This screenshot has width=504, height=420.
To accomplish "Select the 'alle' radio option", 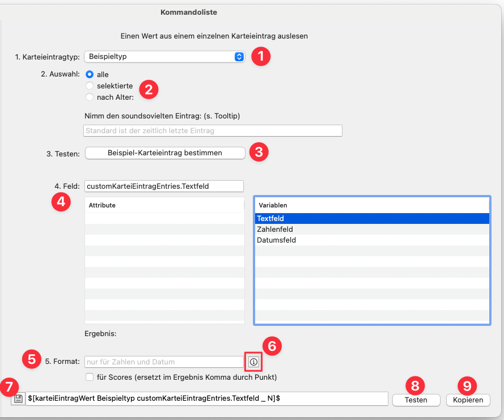I will point(90,74).
